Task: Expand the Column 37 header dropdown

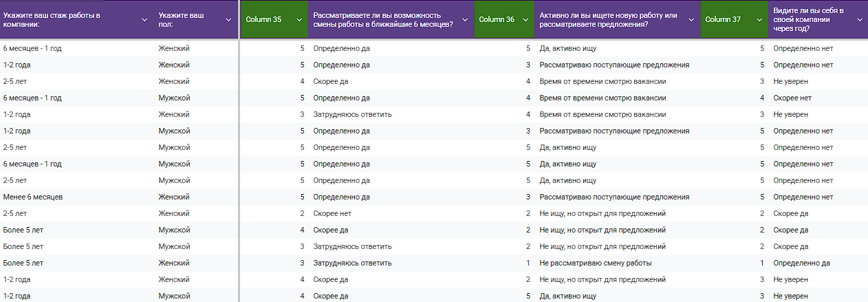Action: click(x=759, y=20)
